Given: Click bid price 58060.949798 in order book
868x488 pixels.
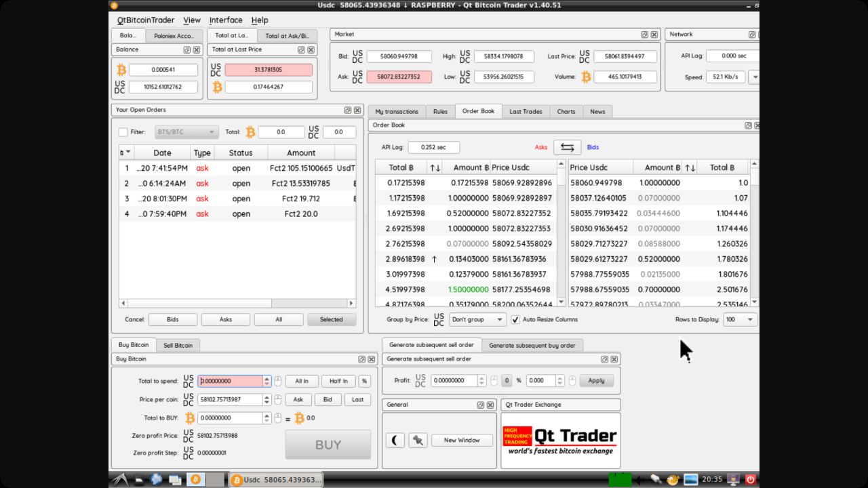Looking at the screenshot, I should (596, 183).
